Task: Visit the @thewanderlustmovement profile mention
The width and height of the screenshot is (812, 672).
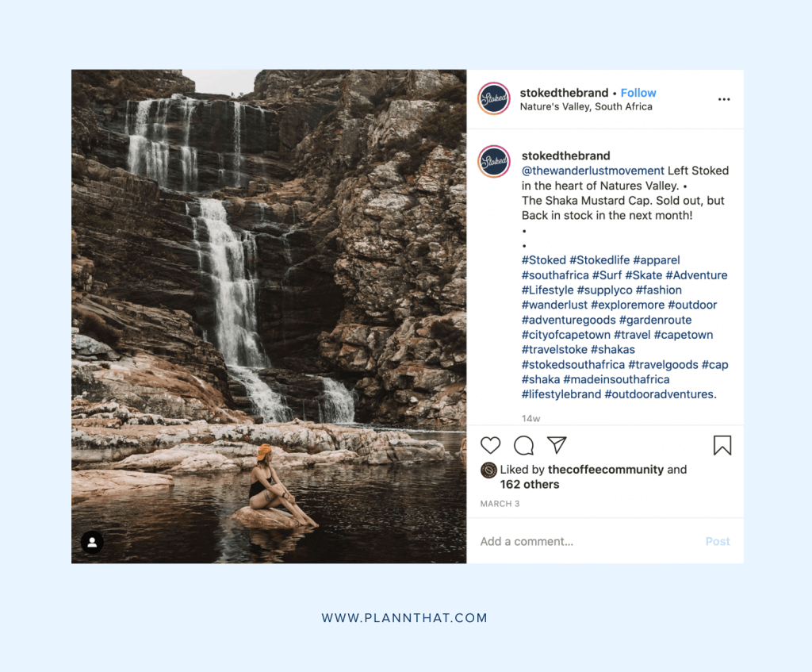Action: click(592, 171)
